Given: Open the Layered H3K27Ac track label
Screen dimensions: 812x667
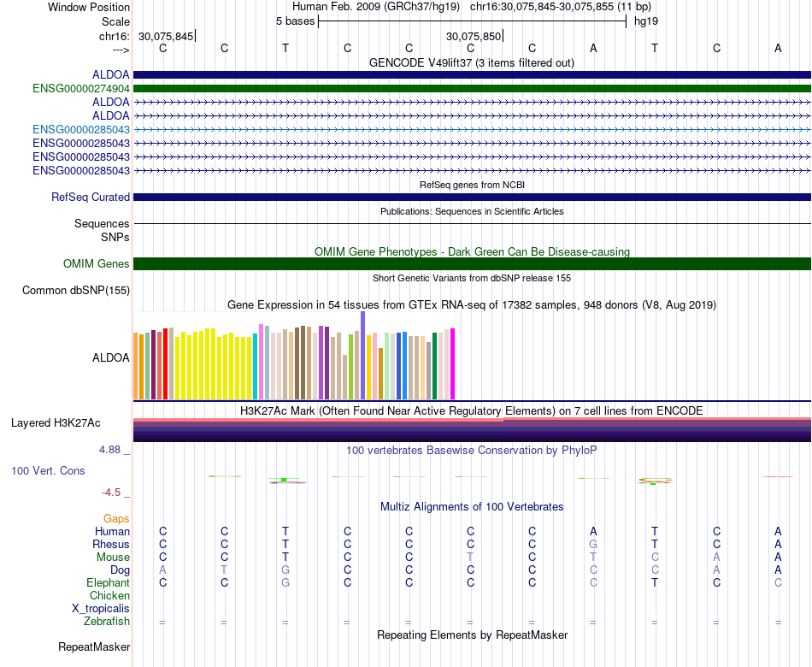Looking at the screenshot, I should point(56,423).
